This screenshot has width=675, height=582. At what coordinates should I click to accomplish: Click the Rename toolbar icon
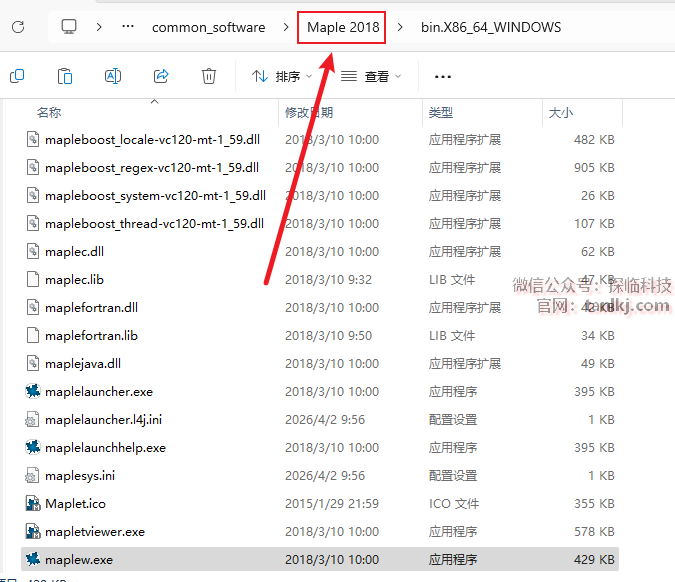tap(113, 76)
